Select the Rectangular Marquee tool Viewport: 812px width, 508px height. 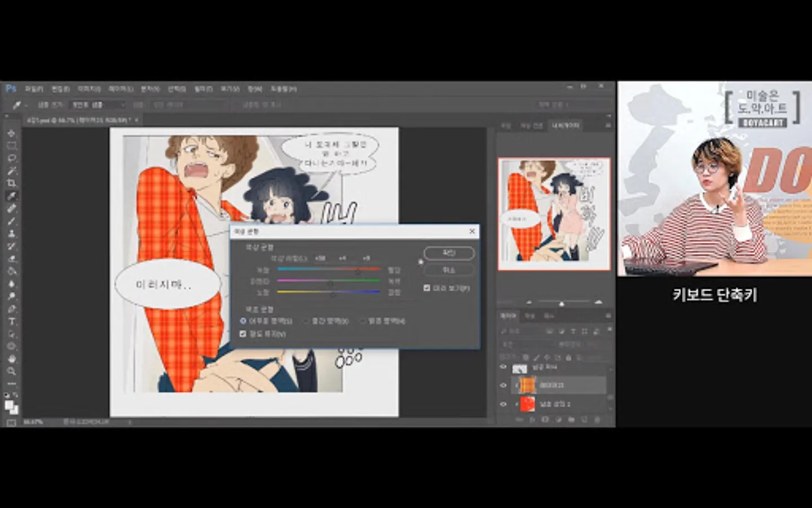[11, 146]
